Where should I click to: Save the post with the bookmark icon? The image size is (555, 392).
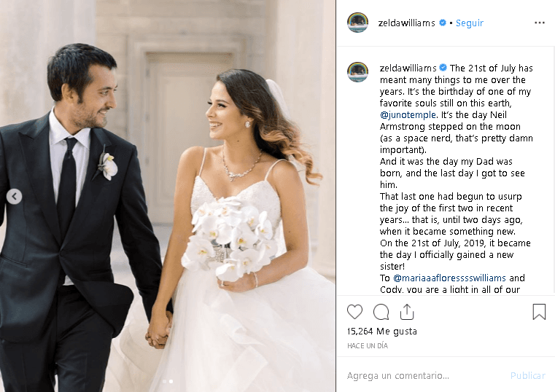tap(539, 312)
